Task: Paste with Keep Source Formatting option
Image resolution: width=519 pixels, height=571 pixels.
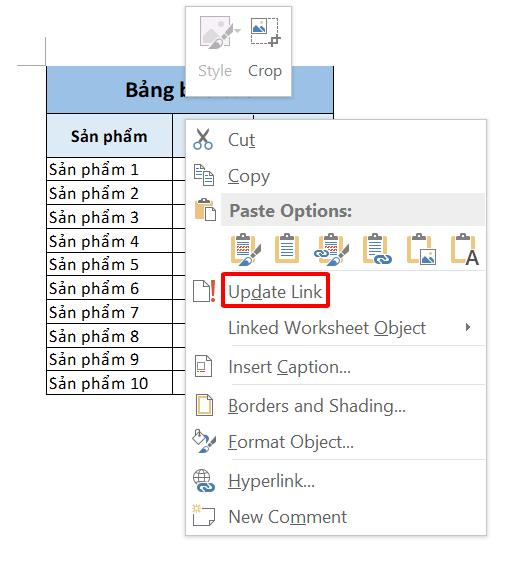Action: coord(246,249)
